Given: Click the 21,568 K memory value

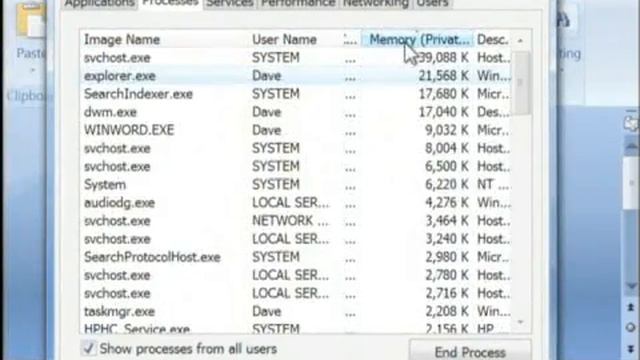Looking at the screenshot, I should pos(443,76).
